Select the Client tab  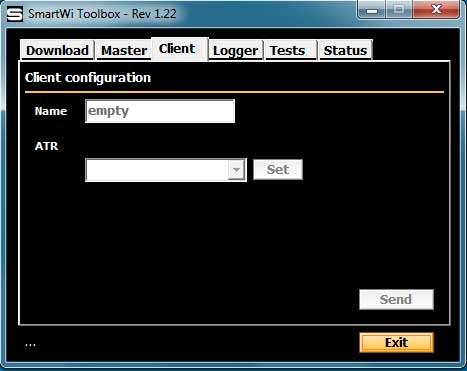coord(180,49)
